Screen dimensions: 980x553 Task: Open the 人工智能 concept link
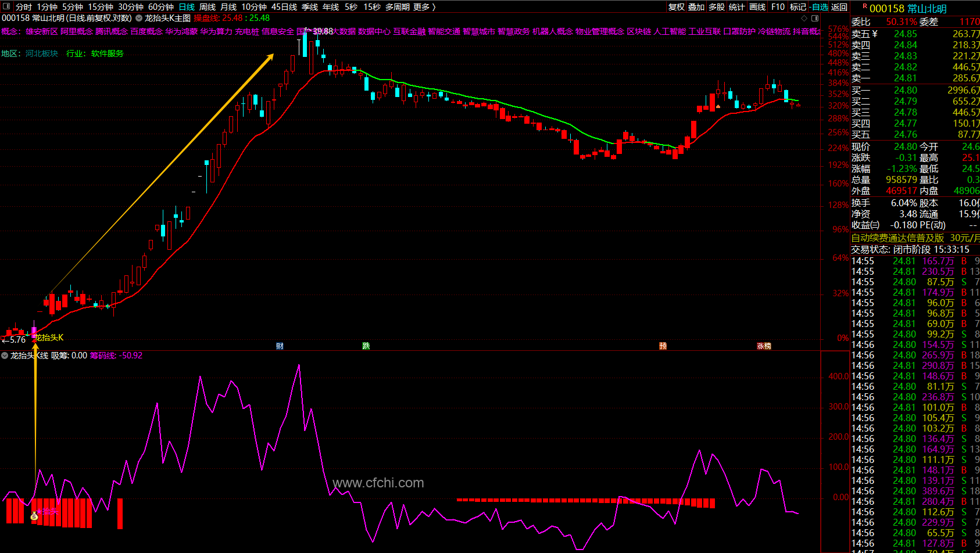click(670, 31)
